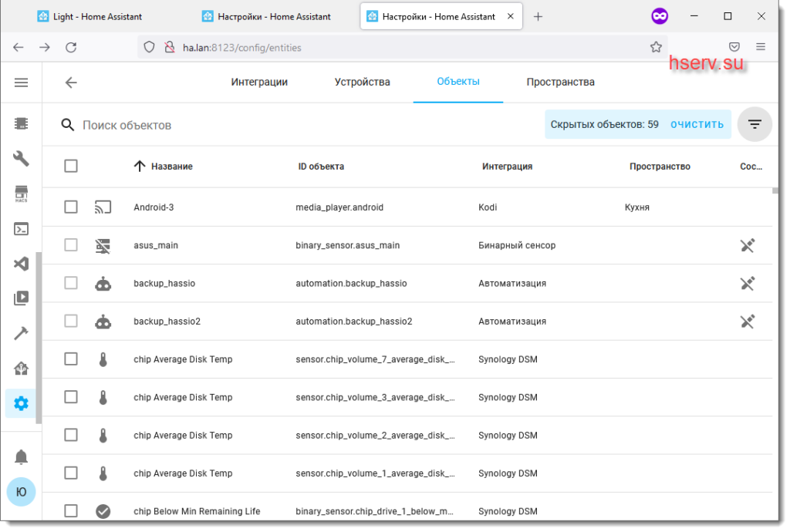Check the select-all header checkbox

pyautogui.click(x=71, y=166)
